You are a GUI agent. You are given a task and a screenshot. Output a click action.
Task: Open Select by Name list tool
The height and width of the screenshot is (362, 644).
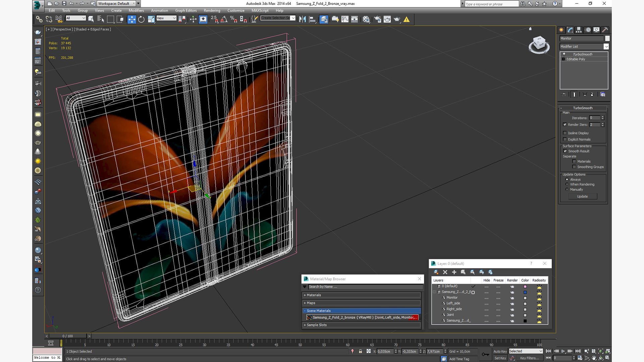coord(100,19)
